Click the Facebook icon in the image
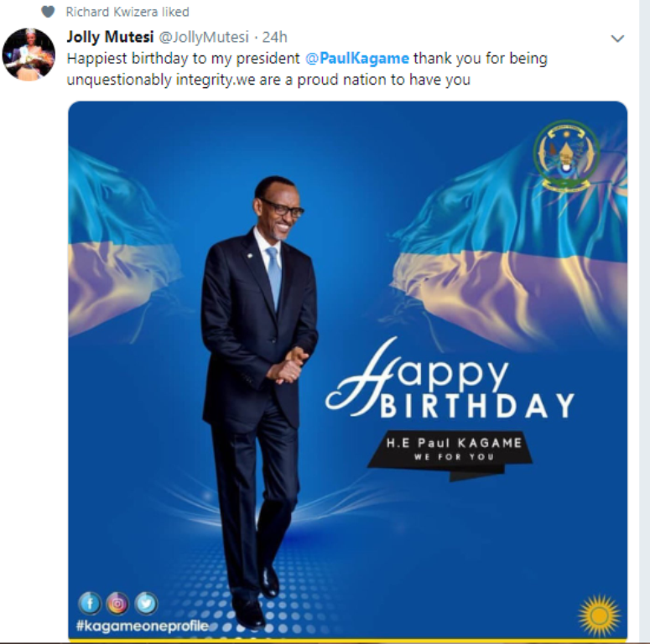Viewport: 650px width, 644px height. coord(90,603)
